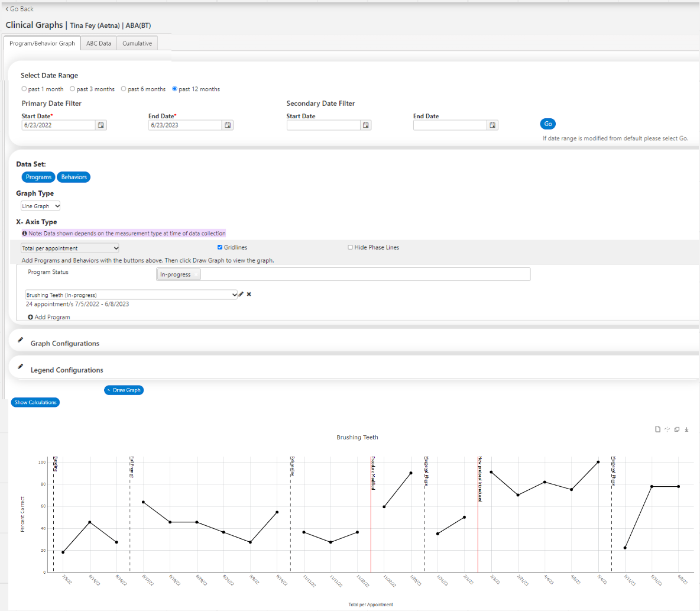
Task: Expand Legend Configurations section
Action: tap(67, 370)
